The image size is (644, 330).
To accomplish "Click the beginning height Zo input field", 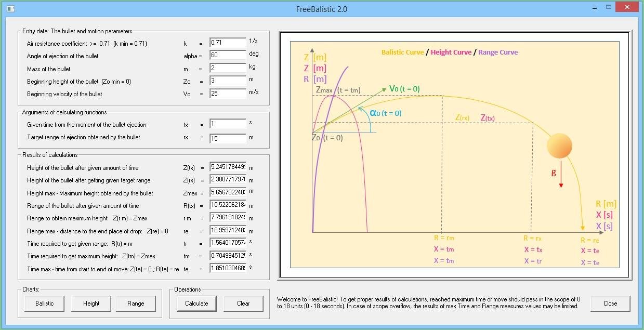I will [x=227, y=80].
